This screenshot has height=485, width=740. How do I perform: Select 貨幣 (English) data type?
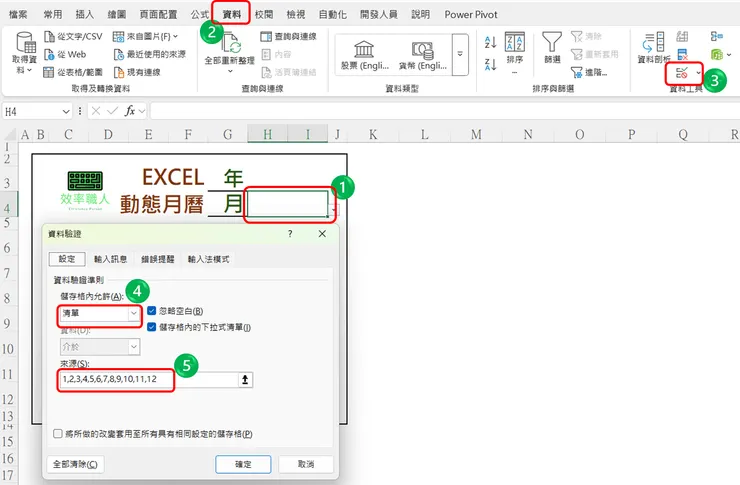coord(422,56)
